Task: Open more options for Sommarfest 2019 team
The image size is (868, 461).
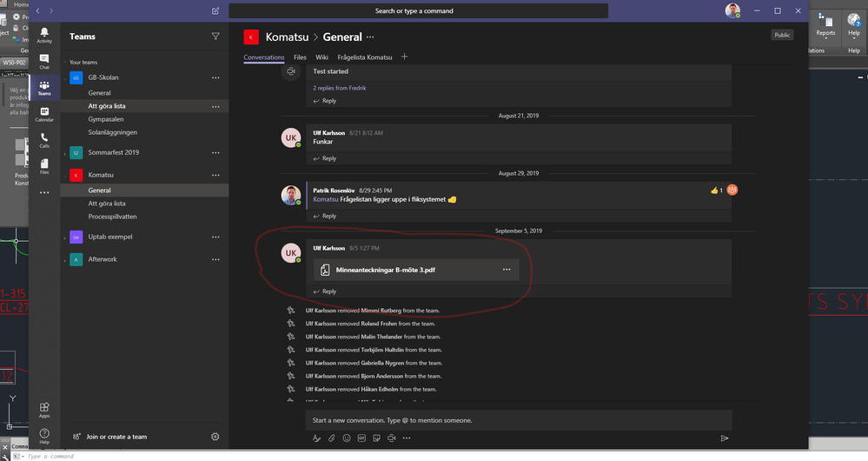Action: [215, 152]
